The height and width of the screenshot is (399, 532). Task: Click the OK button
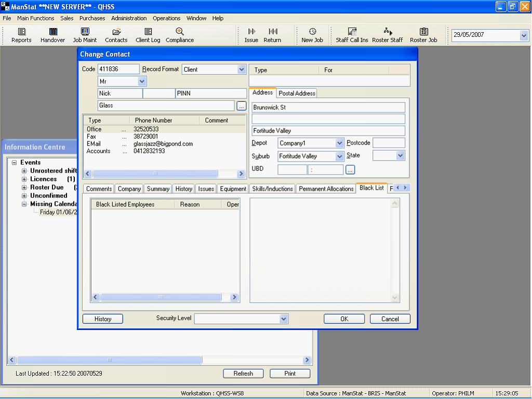(344, 319)
